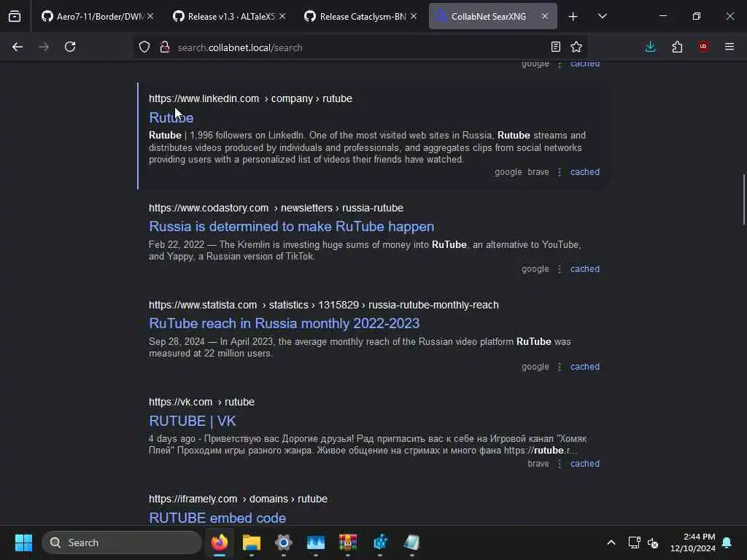747x560 pixels.
Task: Close the Release Cataclysm-BN tab
Action: [x=414, y=16]
